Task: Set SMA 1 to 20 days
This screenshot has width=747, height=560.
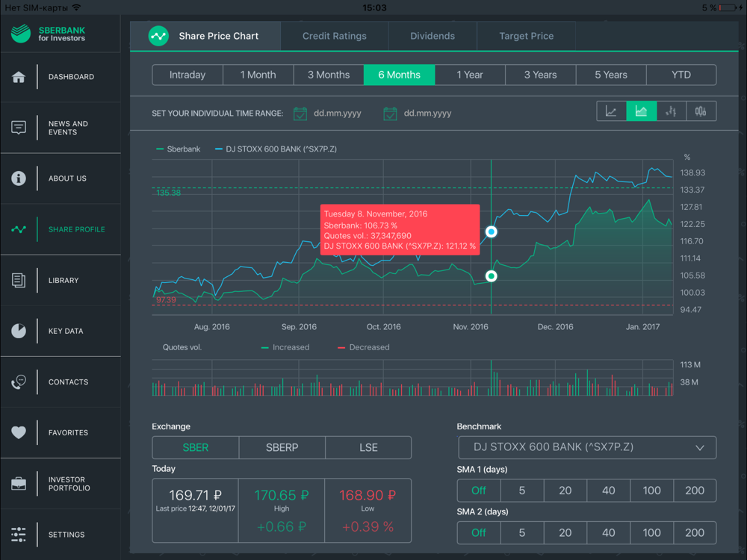Action: [x=565, y=491]
